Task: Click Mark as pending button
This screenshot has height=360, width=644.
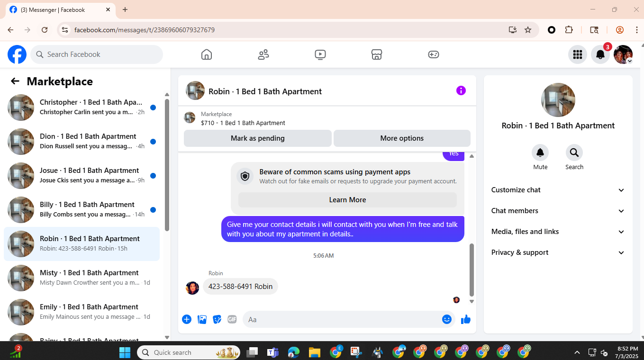Action: click(x=258, y=138)
